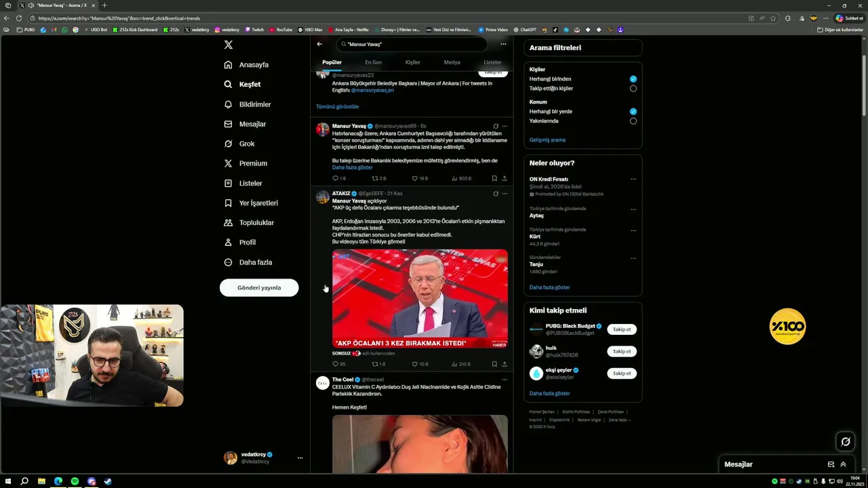Image resolution: width=868 pixels, height=488 pixels.
Task: Switch to Popüler tab
Action: click(332, 62)
